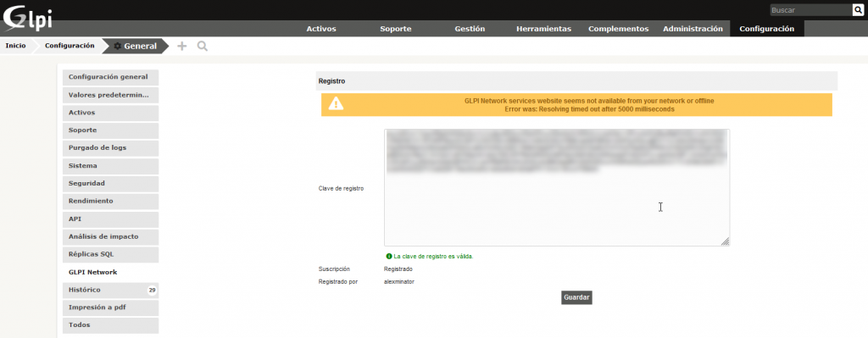Open the Administración menu
868x338 pixels.
tap(693, 29)
